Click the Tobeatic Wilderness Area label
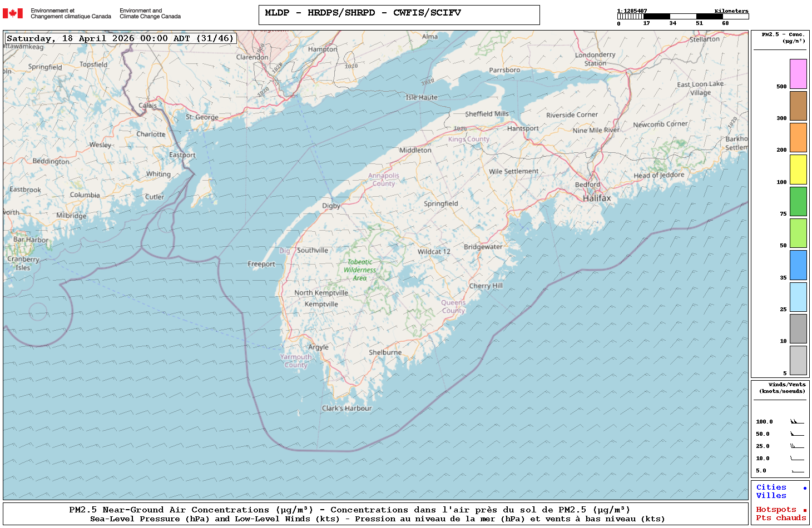The height and width of the screenshot is (528, 812). (360, 270)
